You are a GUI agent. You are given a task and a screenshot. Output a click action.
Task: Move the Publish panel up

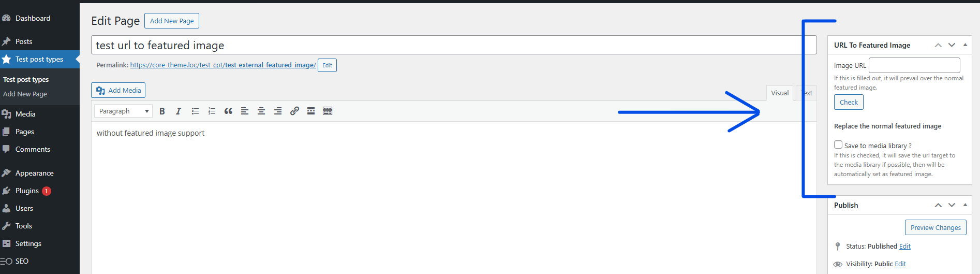click(938, 205)
